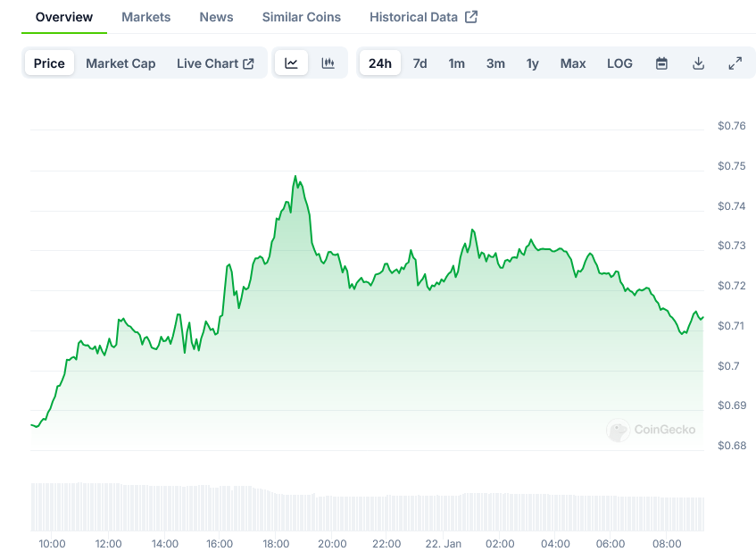
Task: Open the Similar Coins tab
Action: tap(301, 17)
